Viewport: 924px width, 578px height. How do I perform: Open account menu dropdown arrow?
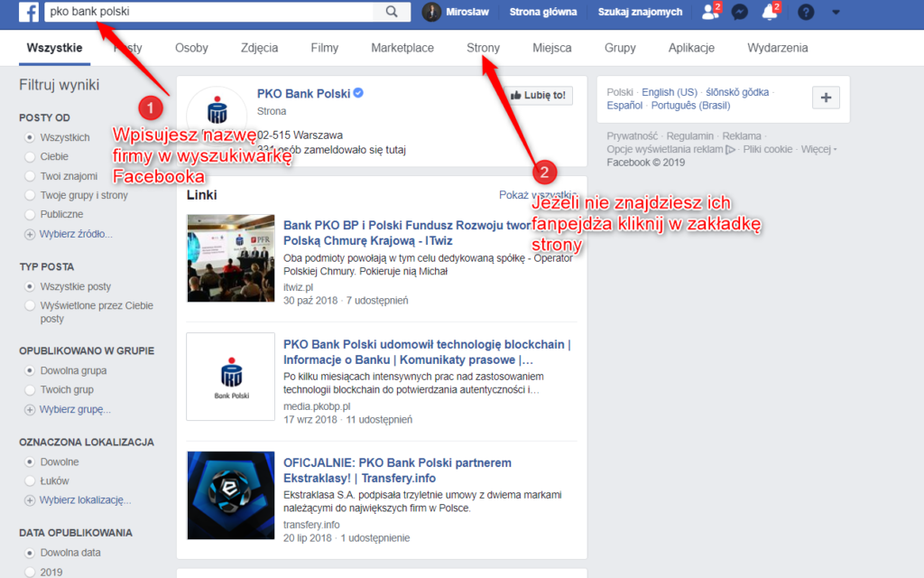coord(836,12)
